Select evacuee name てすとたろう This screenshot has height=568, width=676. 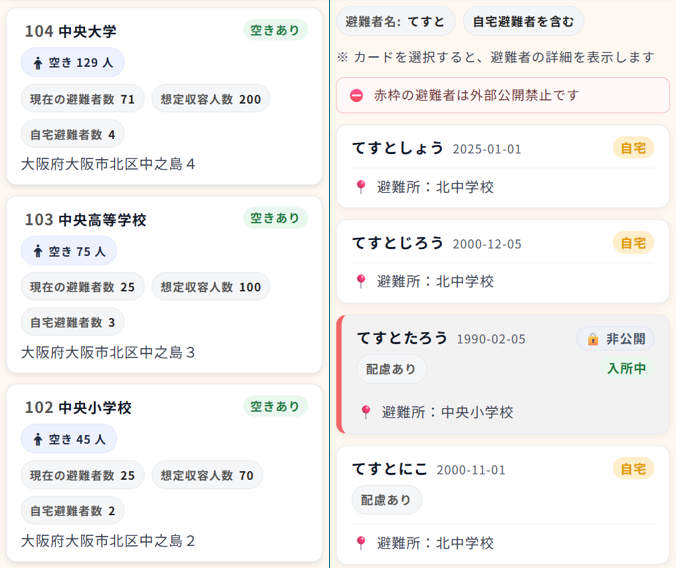[402, 338]
